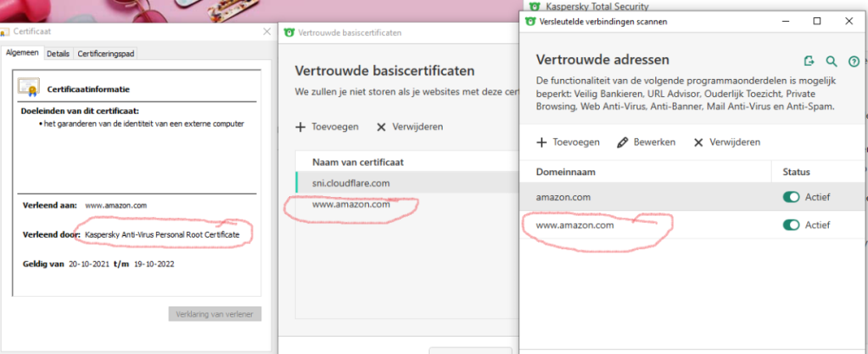
Task: Click the search magnifier icon
Action: click(x=832, y=61)
